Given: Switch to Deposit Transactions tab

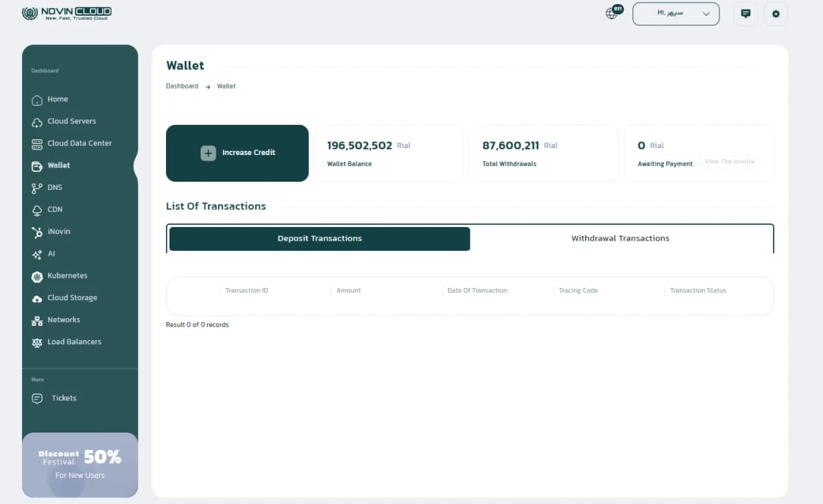Looking at the screenshot, I should pyautogui.click(x=320, y=239).
